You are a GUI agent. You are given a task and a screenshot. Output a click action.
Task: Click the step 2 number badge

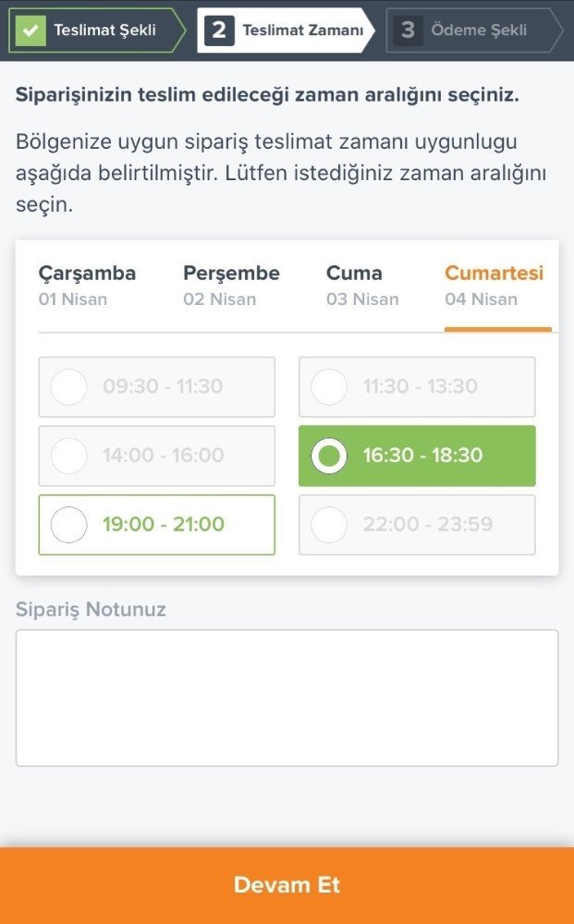coord(219,30)
